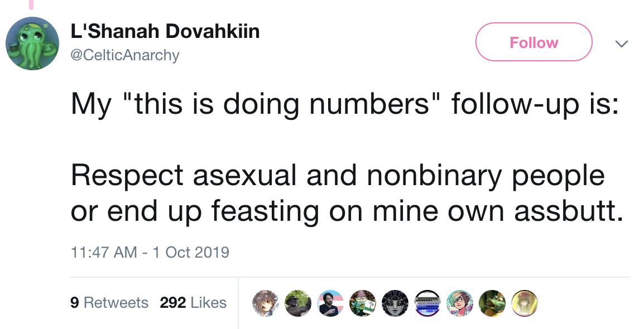This screenshot has height=329, width=644.
Task: Click the bearded man liker avatar
Action: [x=330, y=303]
